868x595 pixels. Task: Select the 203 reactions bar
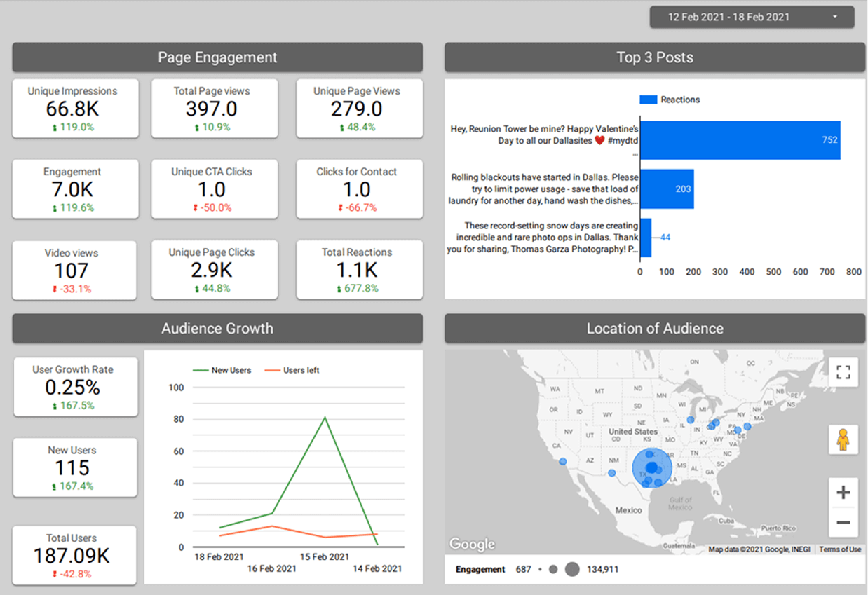click(667, 189)
